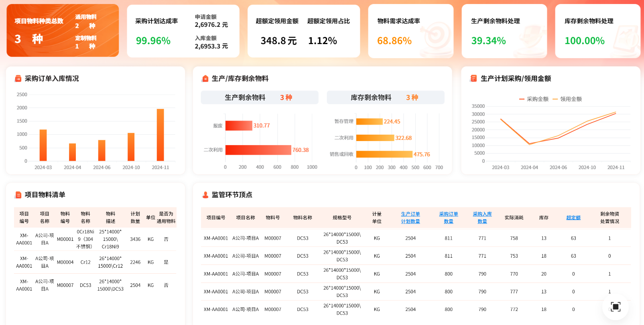Viewport: 644px width, 325px height.
Task: Click the 销售或回收 bar valued 475.76
Action: (384, 154)
